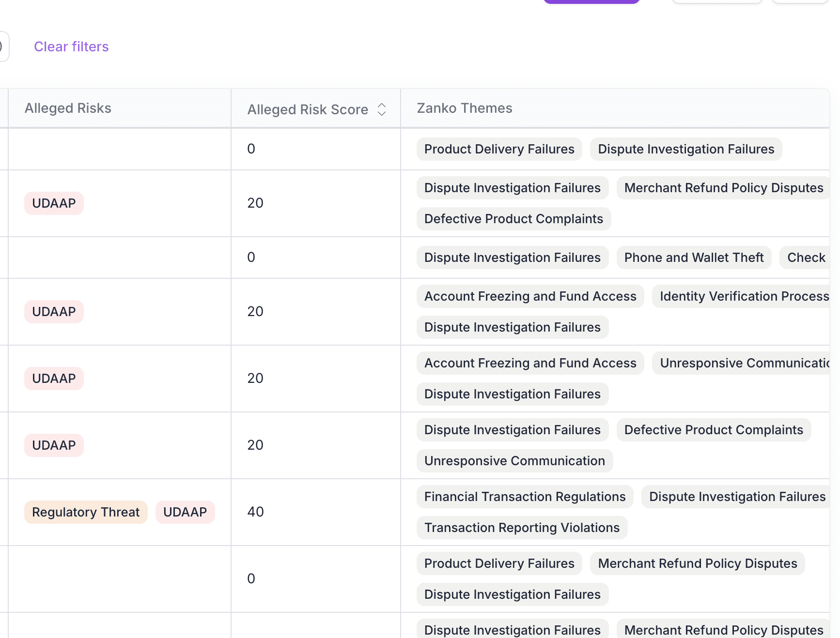Click the 'Identity Verification Process' theme chip
This screenshot has width=840, height=638.
pos(741,296)
